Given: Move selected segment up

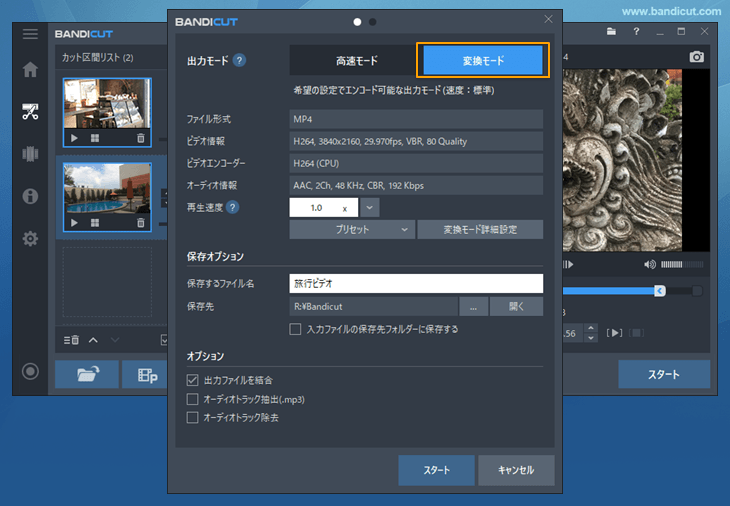Looking at the screenshot, I should point(93,340).
